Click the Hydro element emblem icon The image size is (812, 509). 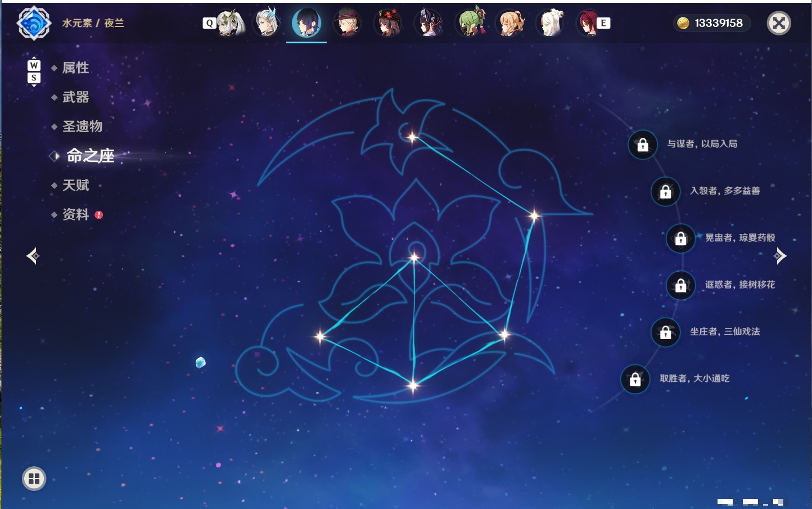(x=34, y=23)
